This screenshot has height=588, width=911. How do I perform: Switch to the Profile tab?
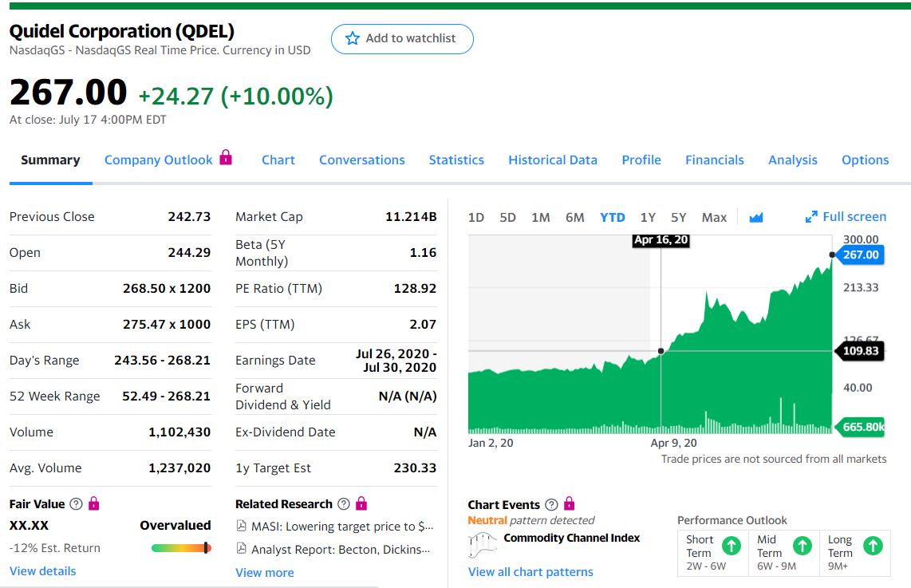[x=641, y=160]
